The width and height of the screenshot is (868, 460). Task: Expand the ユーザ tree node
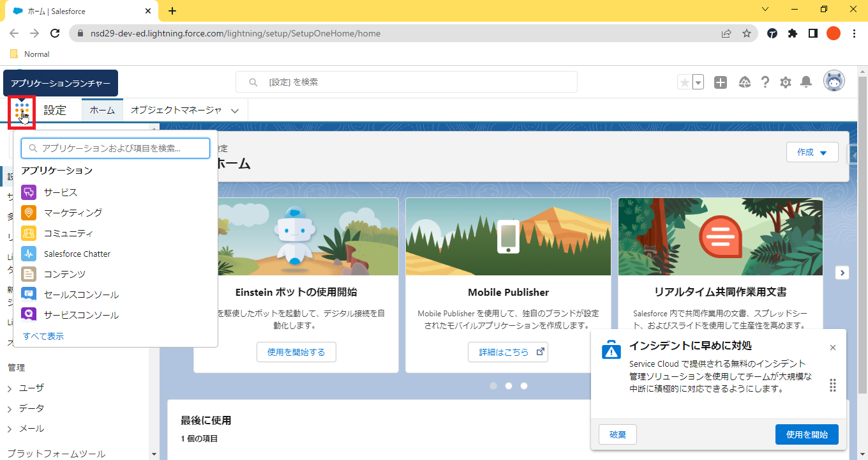10,388
